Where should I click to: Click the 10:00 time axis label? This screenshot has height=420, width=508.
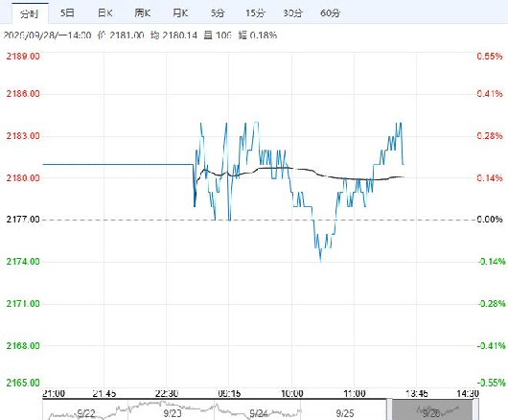point(291,394)
